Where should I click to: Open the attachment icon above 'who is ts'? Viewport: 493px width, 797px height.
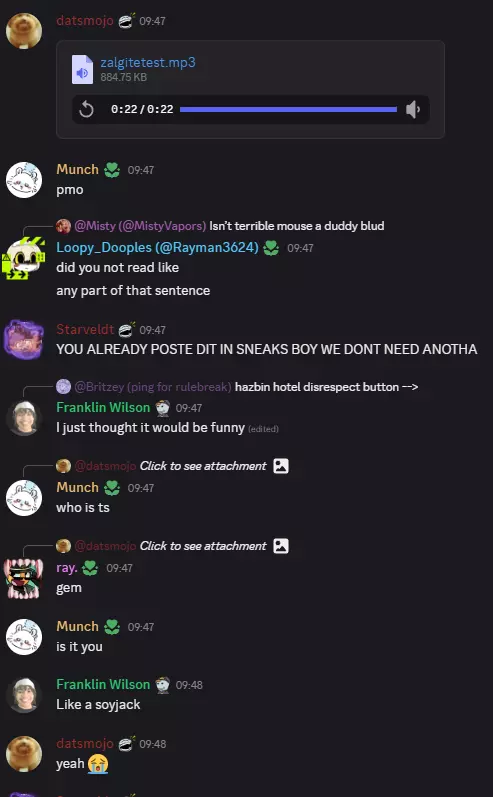pyautogui.click(x=281, y=466)
